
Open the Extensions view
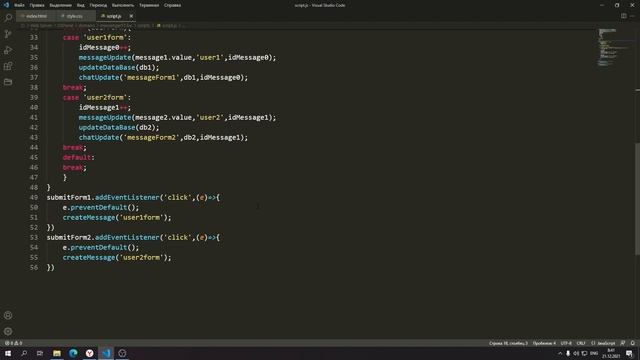[8, 66]
